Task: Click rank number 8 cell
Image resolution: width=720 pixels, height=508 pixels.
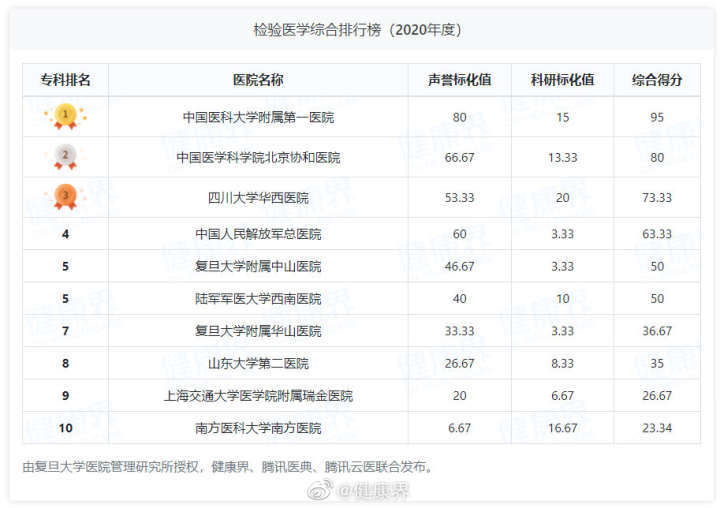Action: pyautogui.click(x=66, y=363)
